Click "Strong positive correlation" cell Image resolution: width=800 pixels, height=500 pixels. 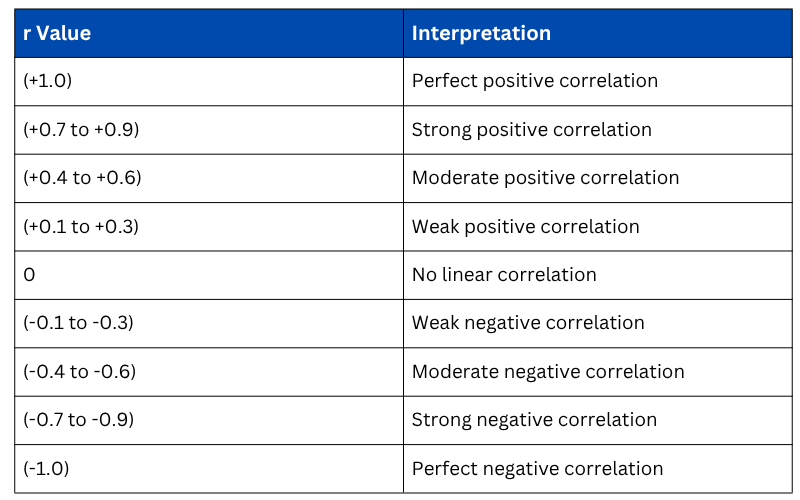point(532,130)
